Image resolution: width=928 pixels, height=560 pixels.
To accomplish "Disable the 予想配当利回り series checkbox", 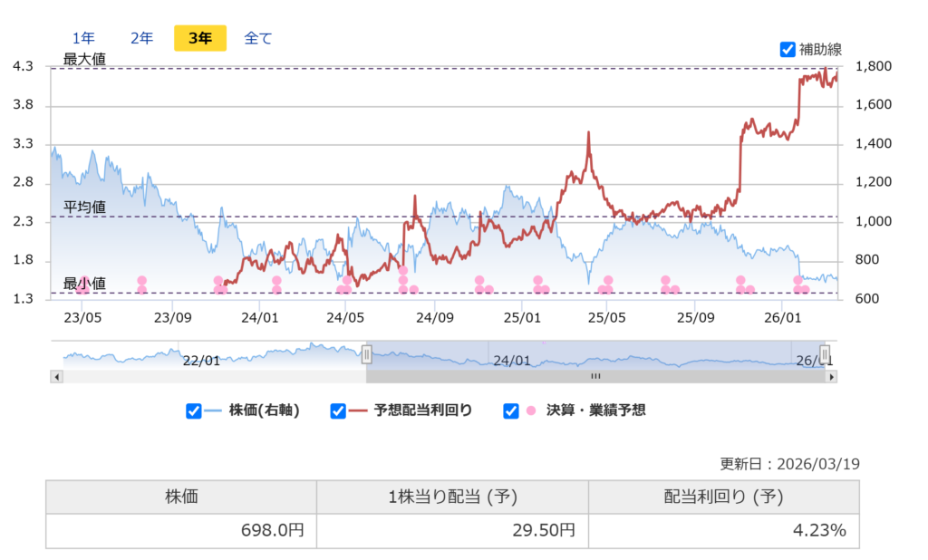I will pos(338,410).
